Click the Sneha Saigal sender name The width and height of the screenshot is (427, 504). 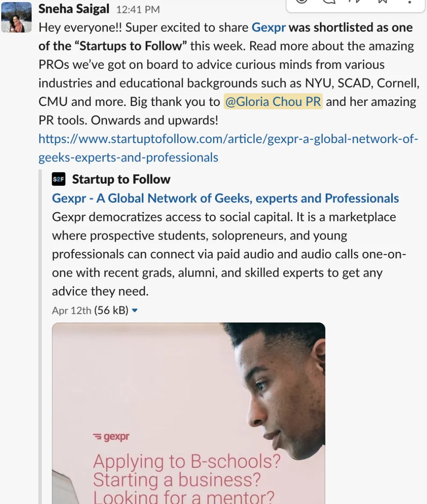point(74,9)
